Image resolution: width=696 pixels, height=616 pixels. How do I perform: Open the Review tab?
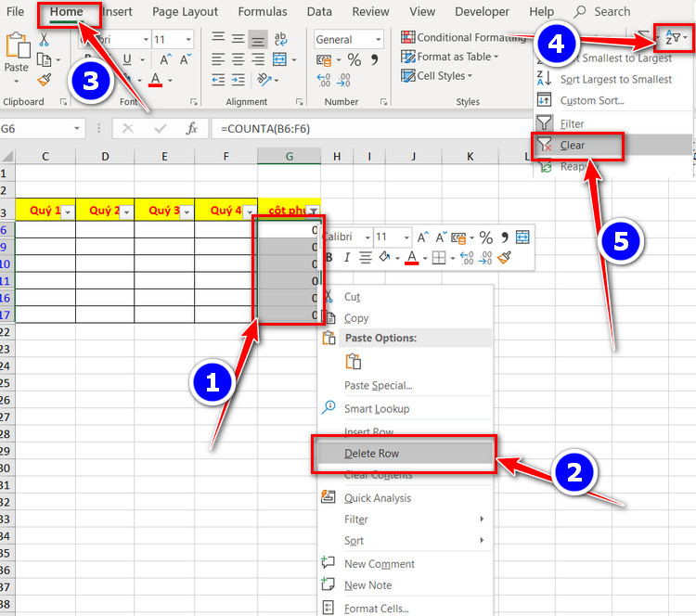coord(370,11)
